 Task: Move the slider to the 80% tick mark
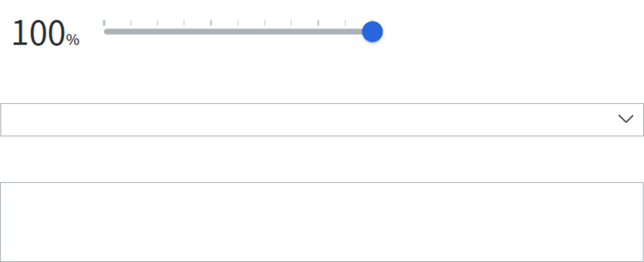click(x=318, y=32)
